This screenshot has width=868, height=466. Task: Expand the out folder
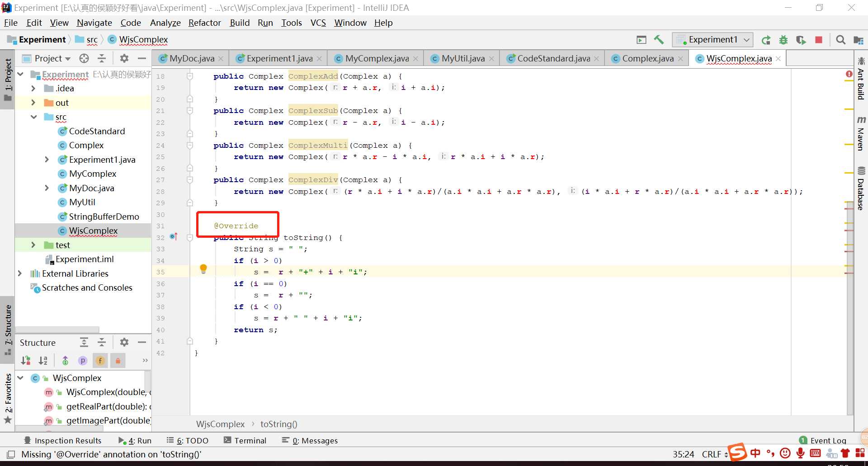tap(33, 103)
